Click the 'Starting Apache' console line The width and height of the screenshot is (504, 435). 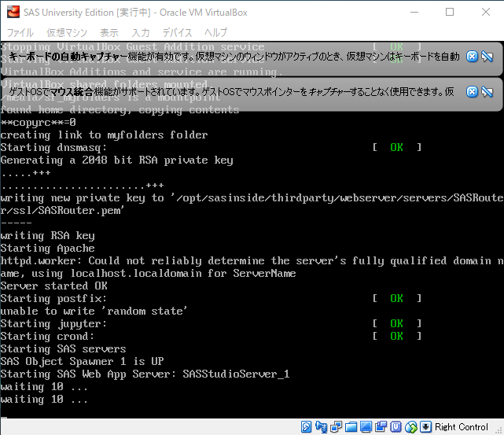48,249
